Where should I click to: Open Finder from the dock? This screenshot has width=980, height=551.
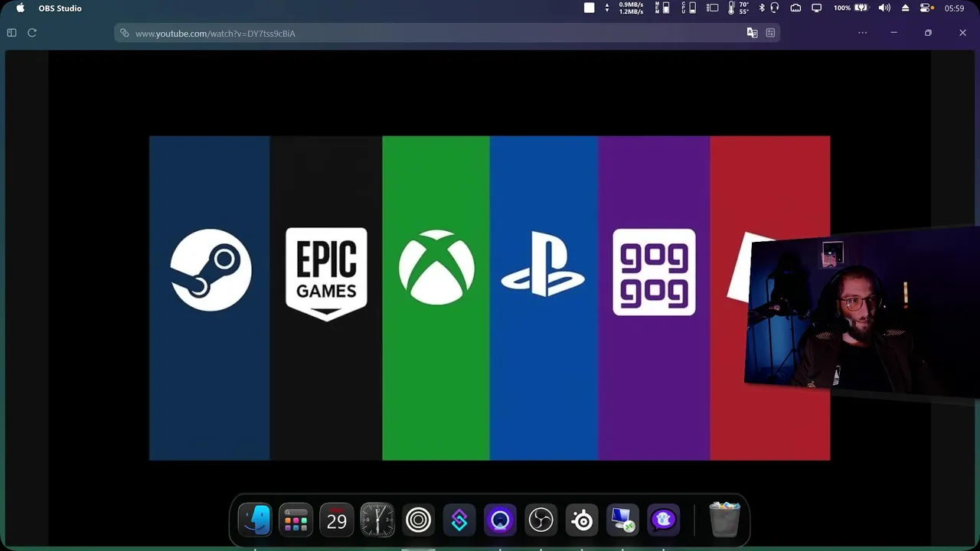255,520
